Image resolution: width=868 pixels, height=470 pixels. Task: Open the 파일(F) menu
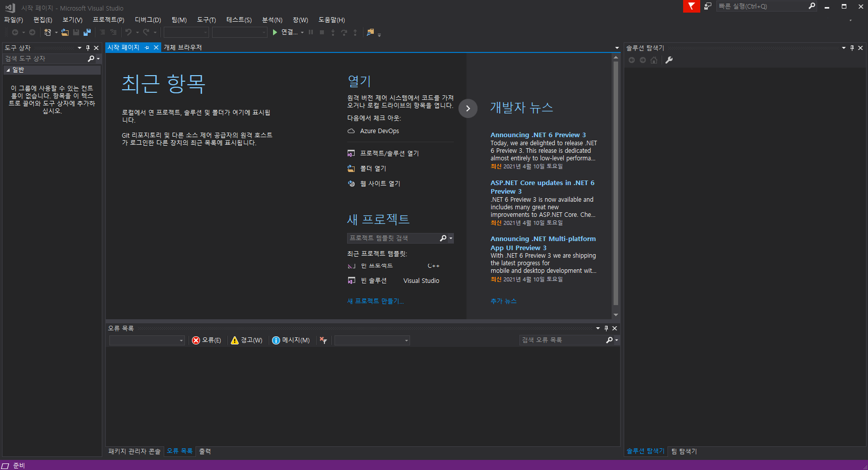(14, 20)
